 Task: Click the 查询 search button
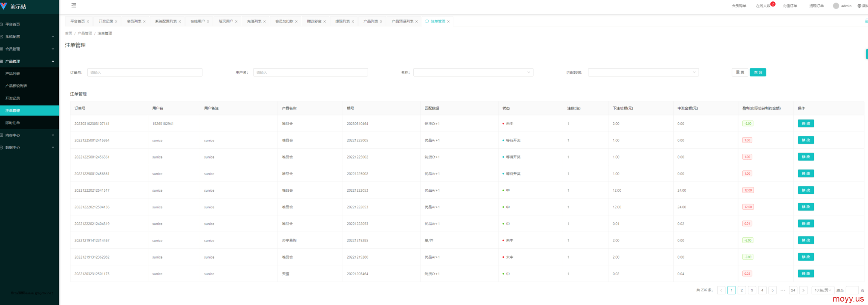click(x=758, y=72)
